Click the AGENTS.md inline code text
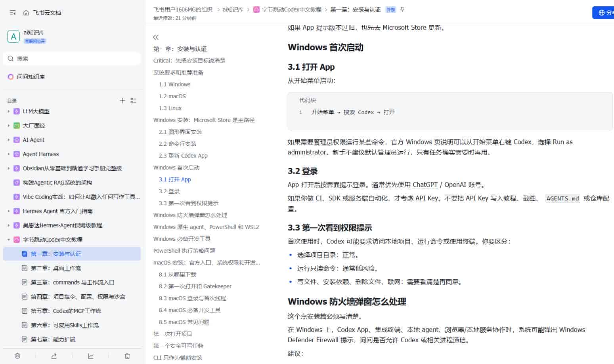614x364 pixels. 562,198
